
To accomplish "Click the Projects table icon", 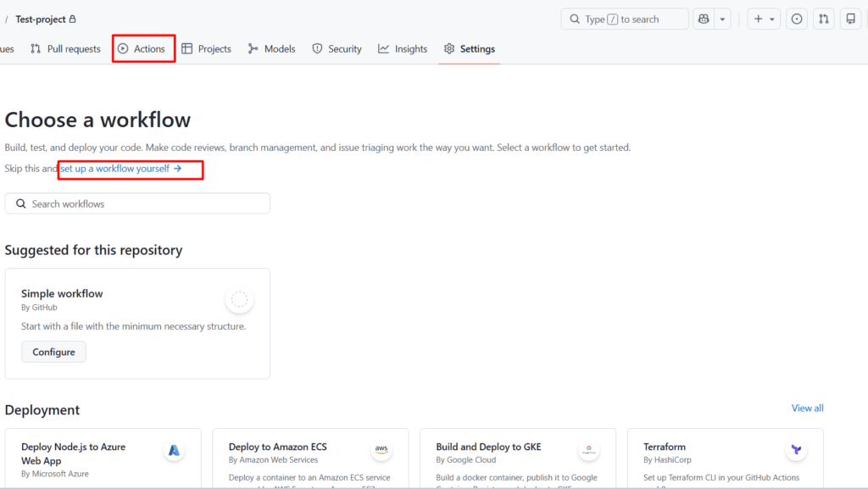I will tap(187, 48).
